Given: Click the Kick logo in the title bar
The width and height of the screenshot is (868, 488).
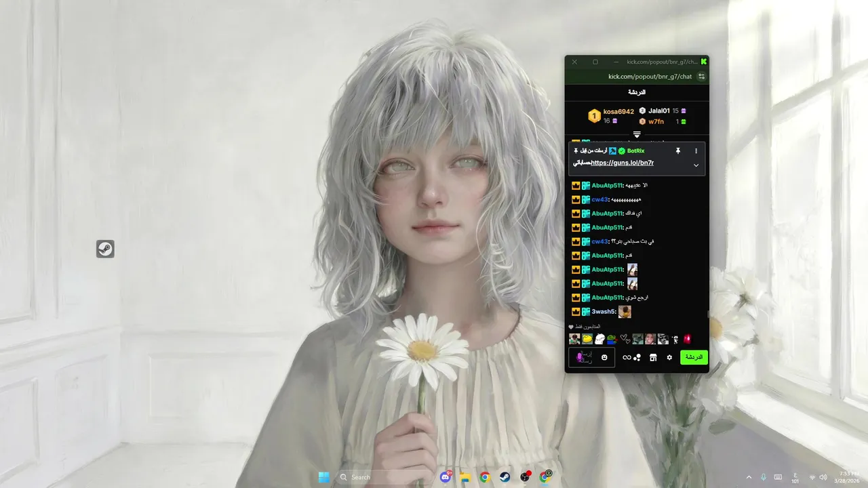Looking at the screenshot, I should (704, 62).
